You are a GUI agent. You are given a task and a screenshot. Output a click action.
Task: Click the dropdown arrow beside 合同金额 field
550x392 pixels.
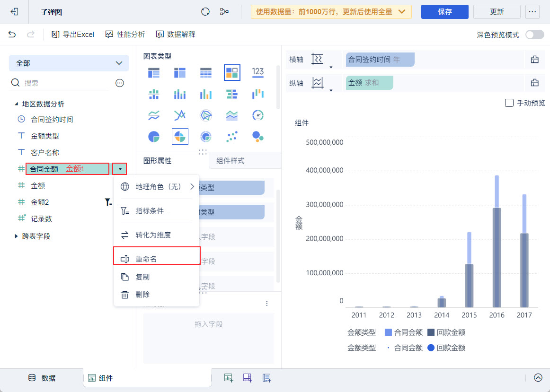(120, 169)
